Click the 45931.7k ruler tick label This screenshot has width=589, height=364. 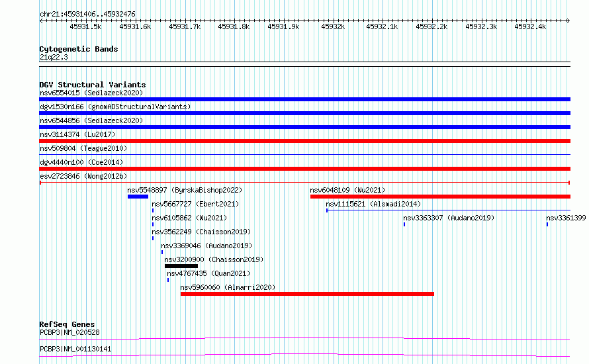pos(185,26)
